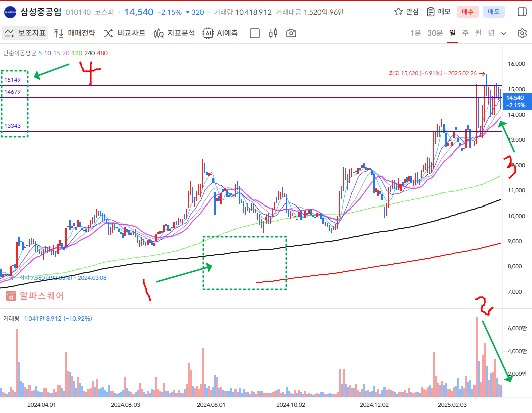Click the AI예측 prediction icon

pos(220,33)
